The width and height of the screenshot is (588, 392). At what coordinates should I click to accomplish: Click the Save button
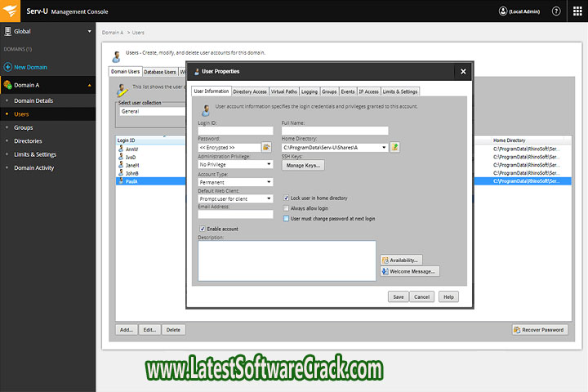pyautogui.click(x=399, y=296)
